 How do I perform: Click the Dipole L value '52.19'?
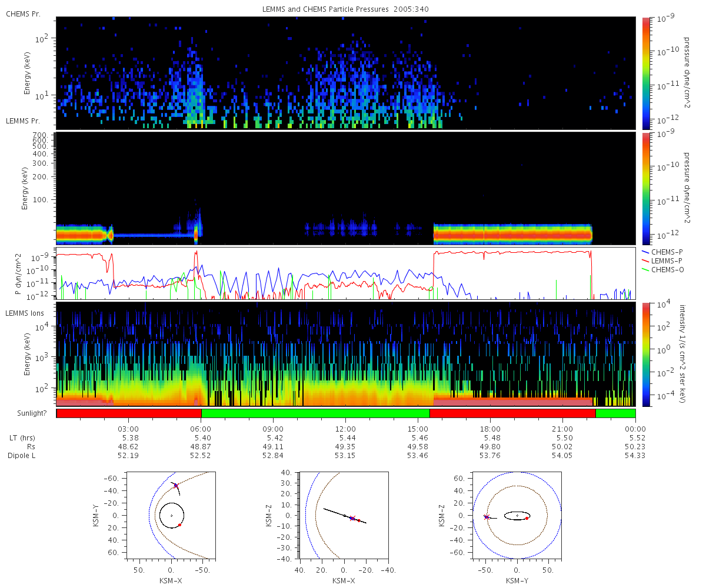point(129,455)
